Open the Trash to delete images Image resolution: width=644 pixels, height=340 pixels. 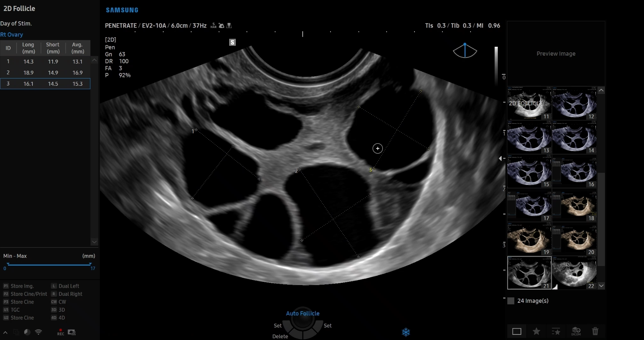(595, 332)
